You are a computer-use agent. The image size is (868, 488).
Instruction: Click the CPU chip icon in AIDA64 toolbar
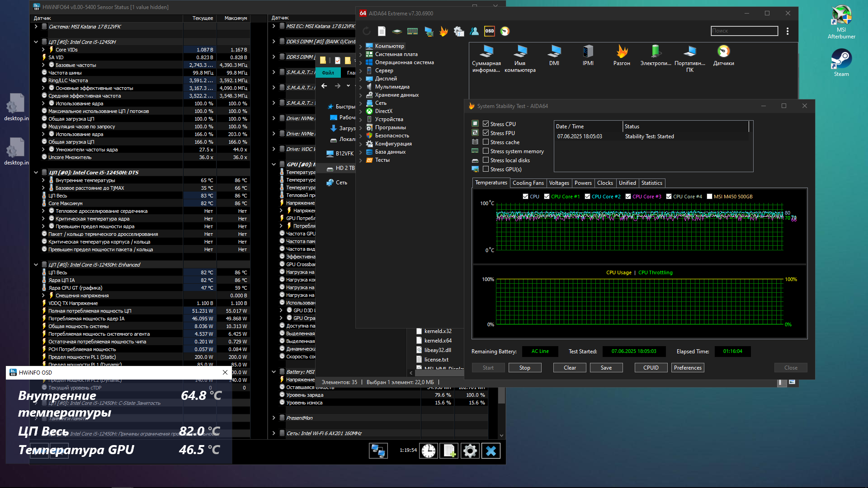tap(397, 31)
